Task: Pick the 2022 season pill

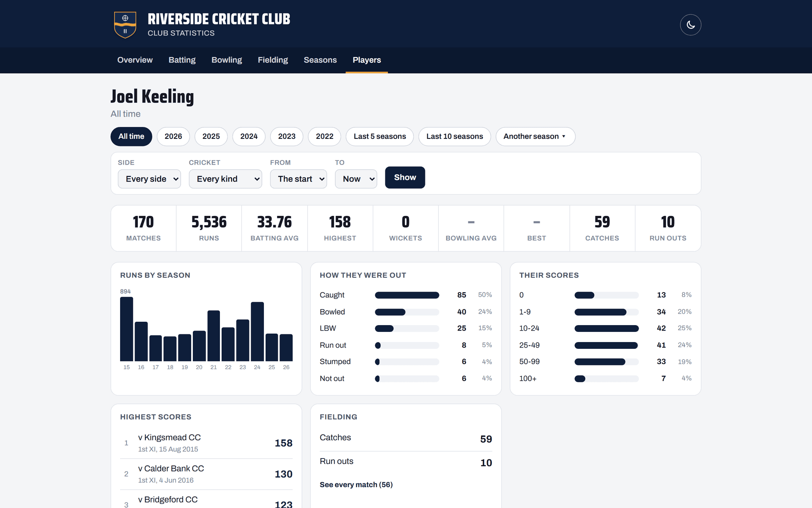Action: 324,136
